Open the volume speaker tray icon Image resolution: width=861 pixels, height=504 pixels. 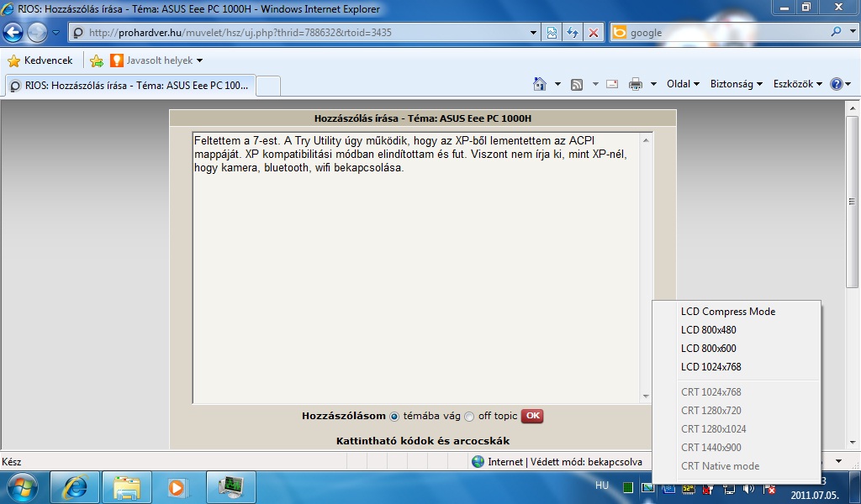click(747, 489)
